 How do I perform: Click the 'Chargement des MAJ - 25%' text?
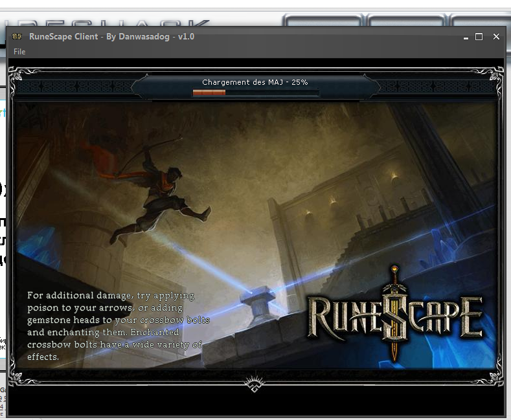point(255,82)
